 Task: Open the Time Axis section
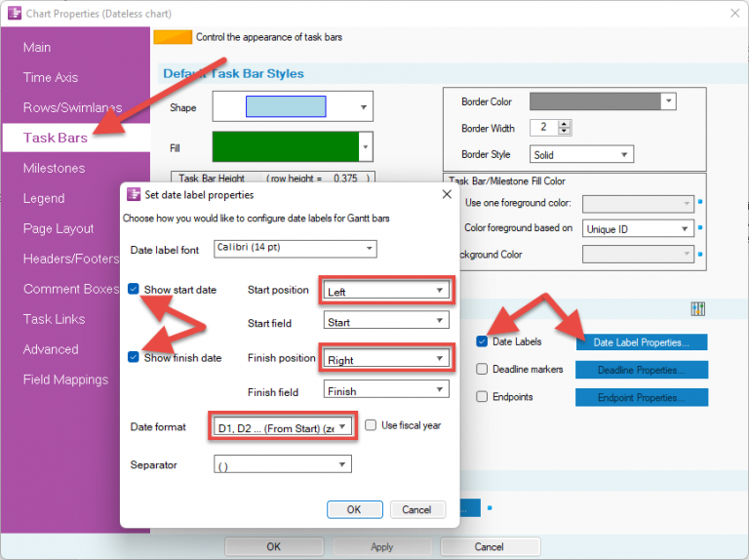(51, 77)
